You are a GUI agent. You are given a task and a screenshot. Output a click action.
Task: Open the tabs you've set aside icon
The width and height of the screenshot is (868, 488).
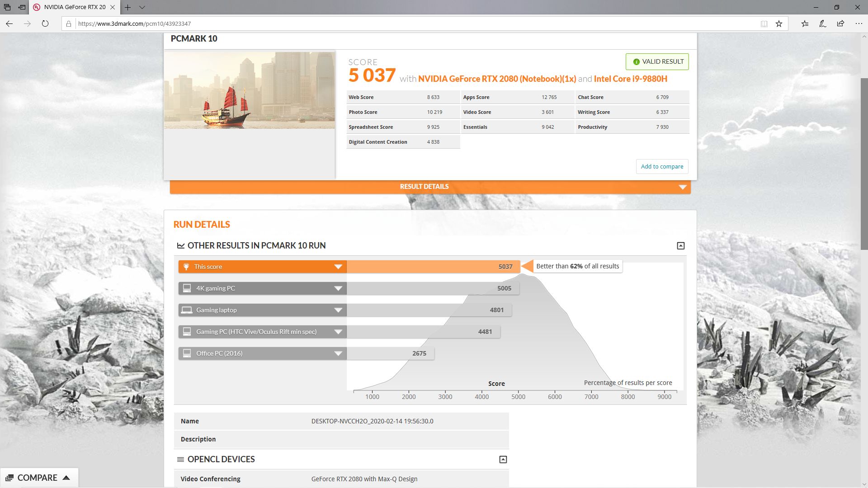coord(7,7)
